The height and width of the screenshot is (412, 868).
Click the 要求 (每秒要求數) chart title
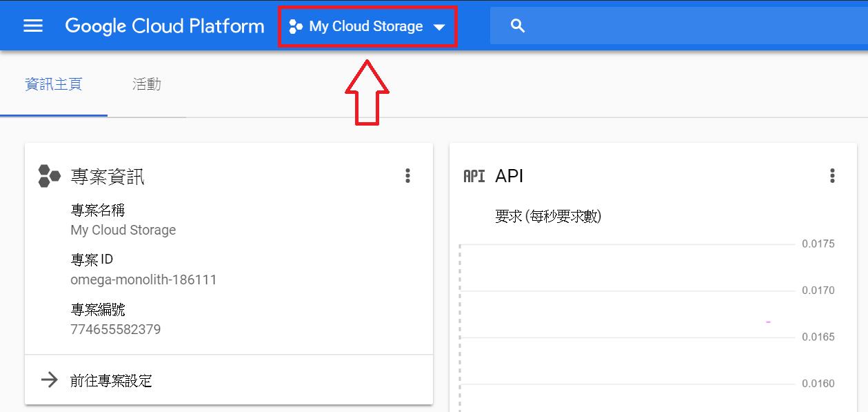tap(548, 217)
